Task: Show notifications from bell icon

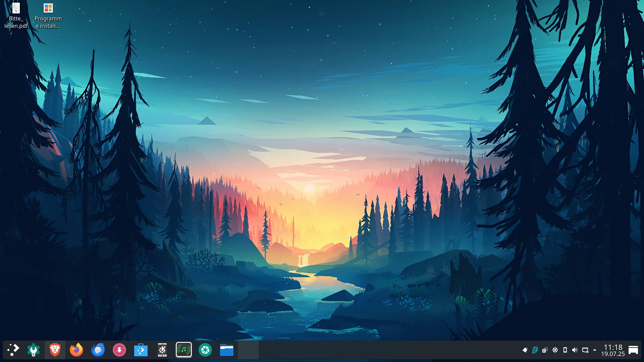Action: [525, 350]
